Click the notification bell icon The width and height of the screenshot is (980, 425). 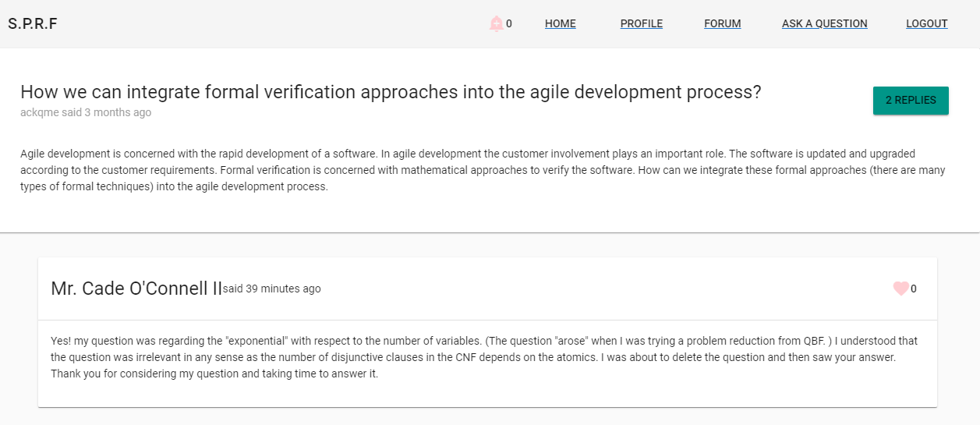(496, 24)
